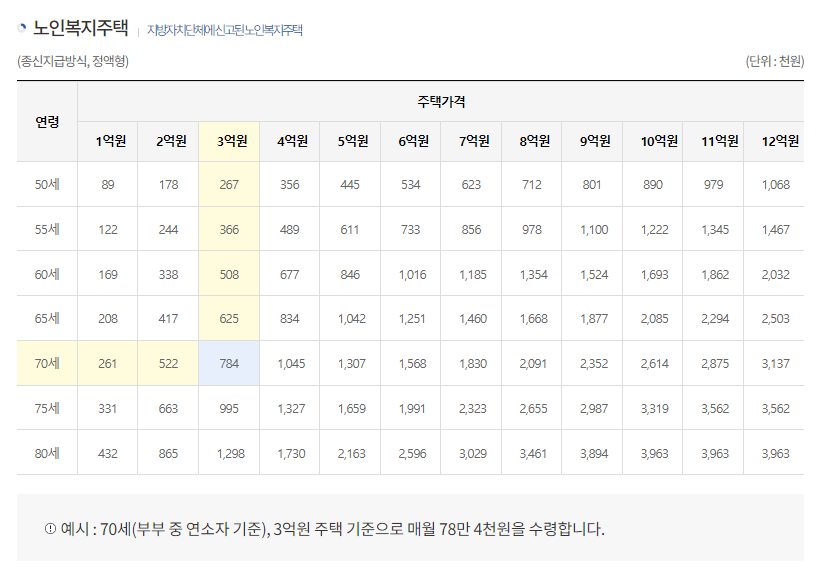Select the 7억원 column header
828x567 pixels.
coord(471,141)
